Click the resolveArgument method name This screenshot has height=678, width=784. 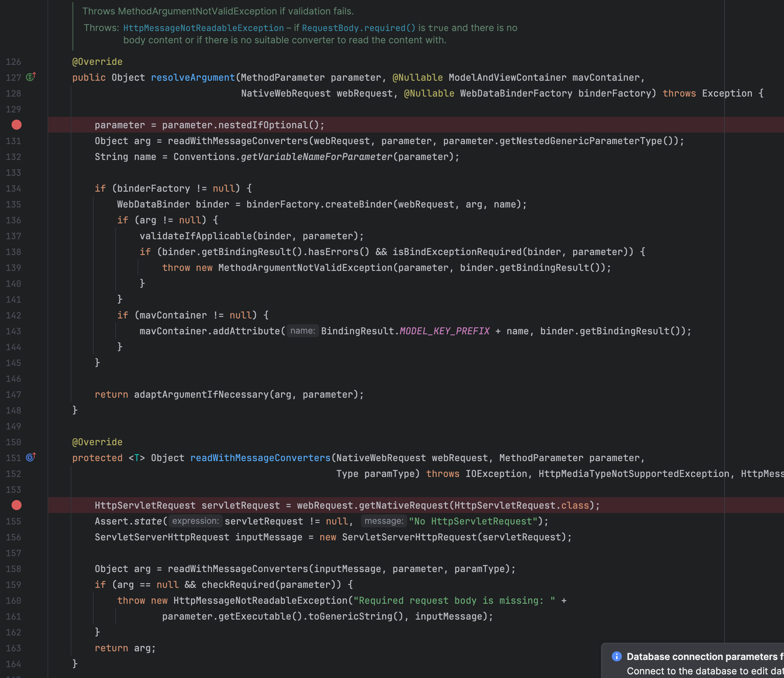193,78
